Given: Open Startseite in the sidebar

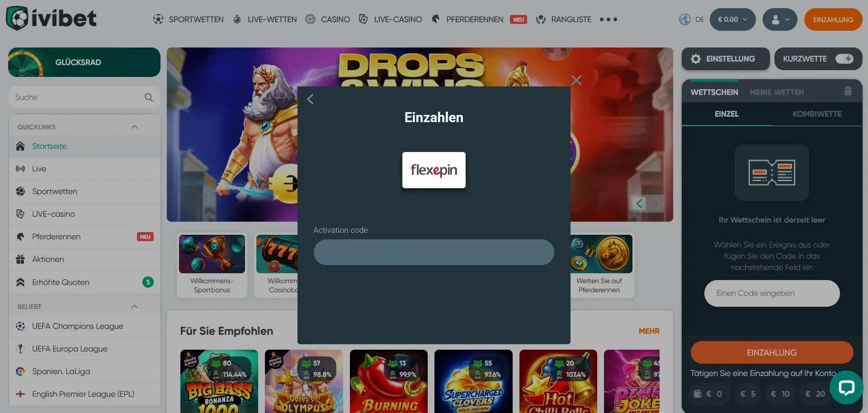Looking at the screenshot, I should [x=85, y=146].
